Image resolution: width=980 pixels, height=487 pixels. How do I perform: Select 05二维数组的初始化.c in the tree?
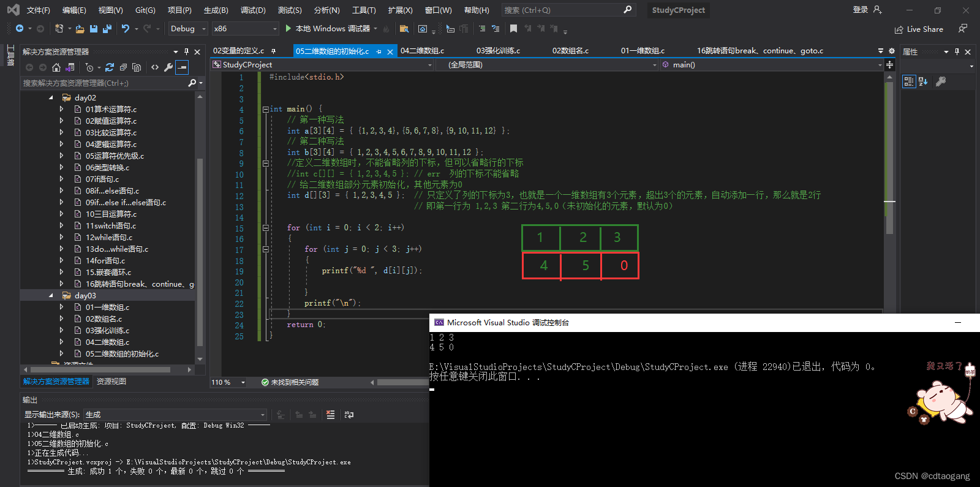[122, 354]
